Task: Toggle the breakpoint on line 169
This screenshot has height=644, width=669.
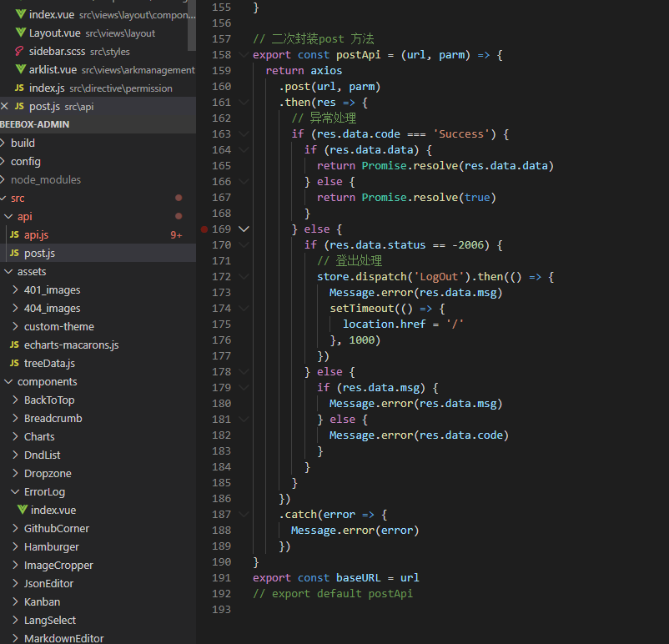Action: (x=204, y=229)
